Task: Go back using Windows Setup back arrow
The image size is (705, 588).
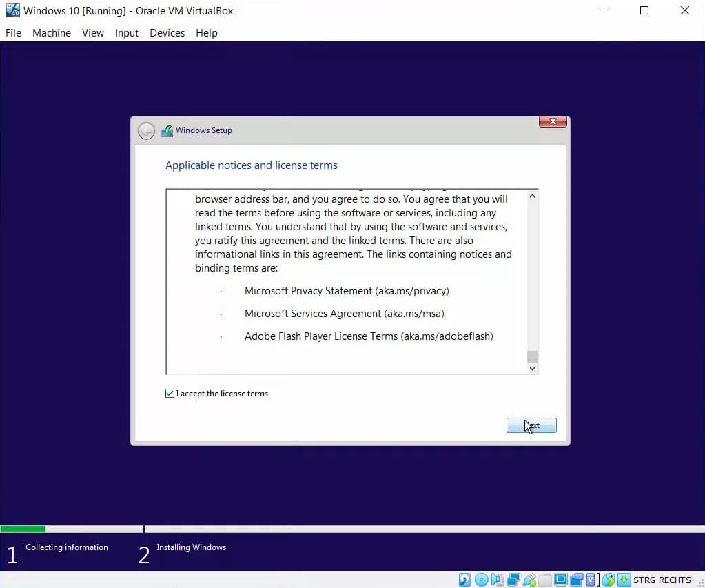Action: point(146,131)
